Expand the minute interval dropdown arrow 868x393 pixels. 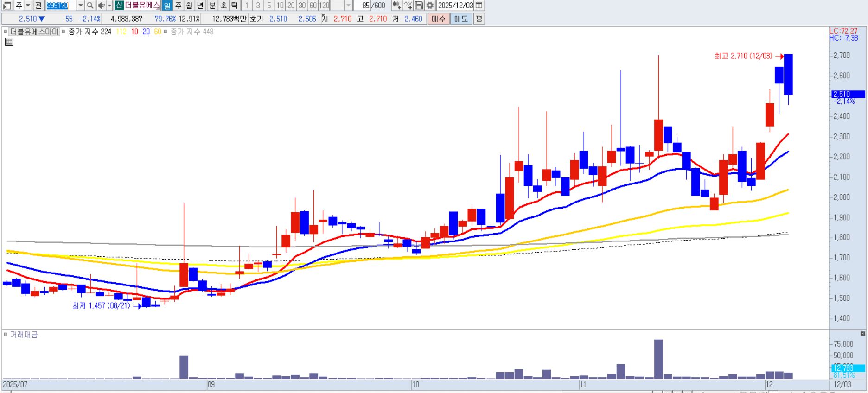348,6
